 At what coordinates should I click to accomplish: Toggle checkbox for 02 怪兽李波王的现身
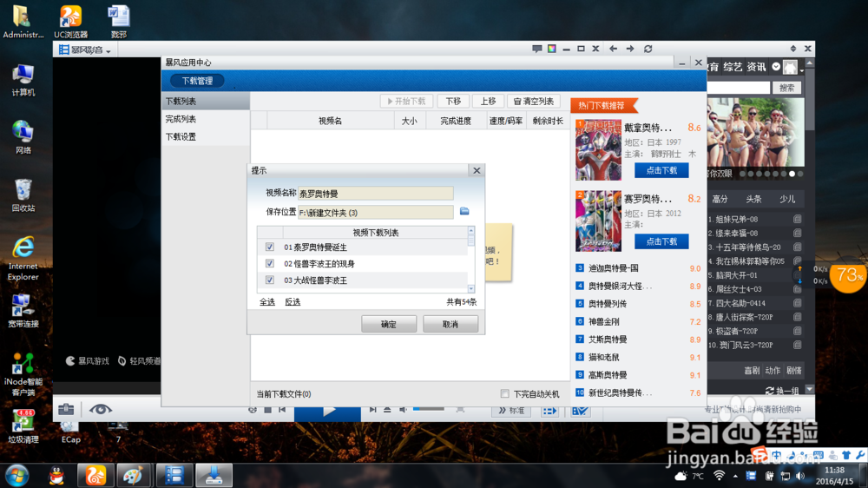(x=270, y=264)
